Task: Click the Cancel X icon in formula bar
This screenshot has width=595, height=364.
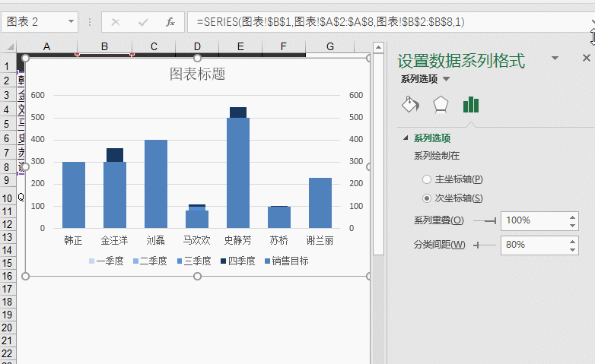Action: pyautogui.click(x=116, y=22)
